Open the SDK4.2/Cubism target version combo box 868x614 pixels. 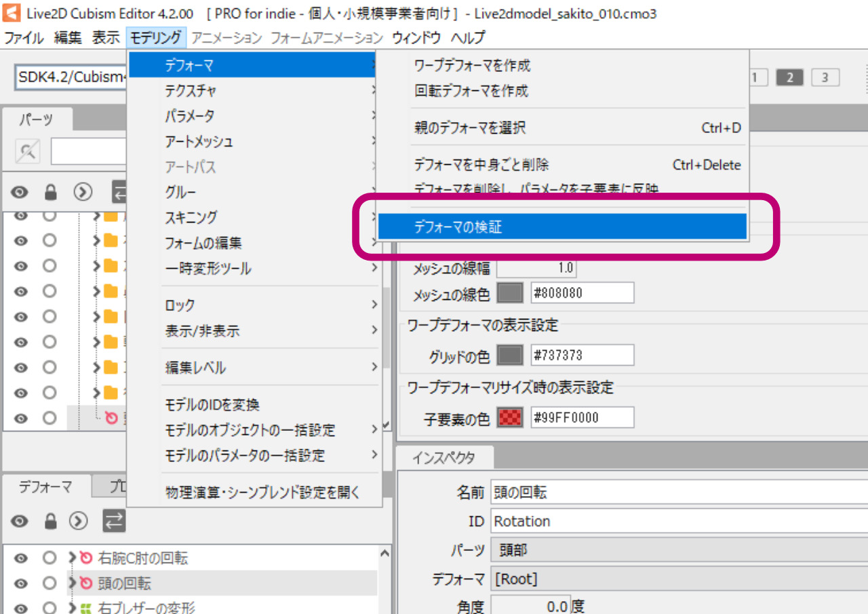(71, 77)
